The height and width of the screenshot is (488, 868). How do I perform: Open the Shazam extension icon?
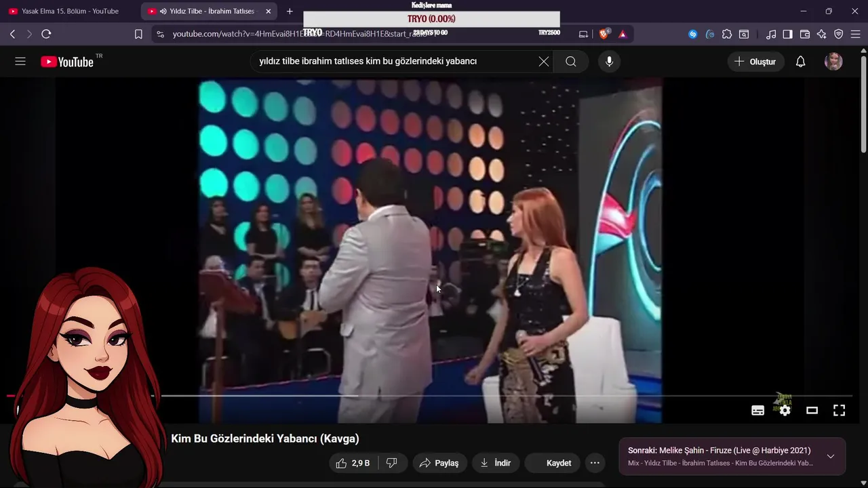(692, 34)
